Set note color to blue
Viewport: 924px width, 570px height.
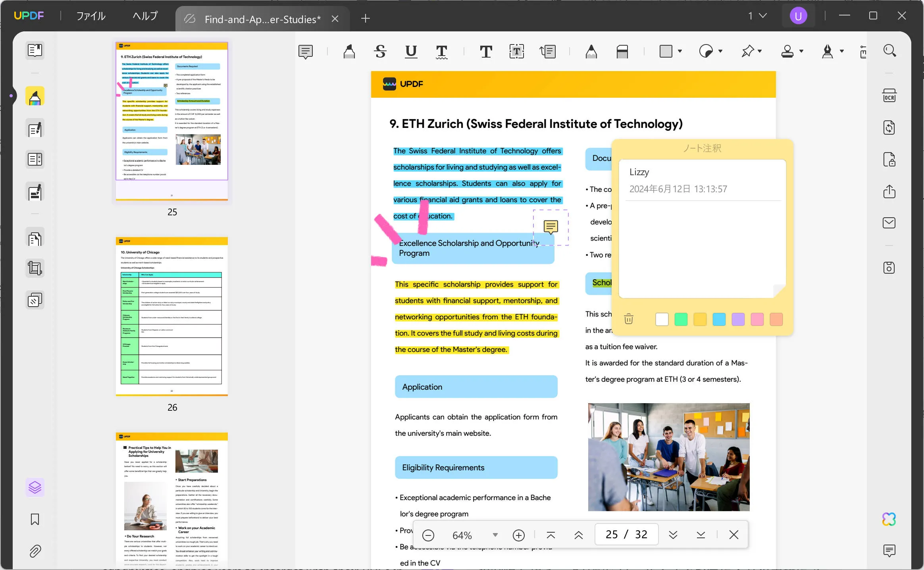pyautogui.click(x=719, y=319)
